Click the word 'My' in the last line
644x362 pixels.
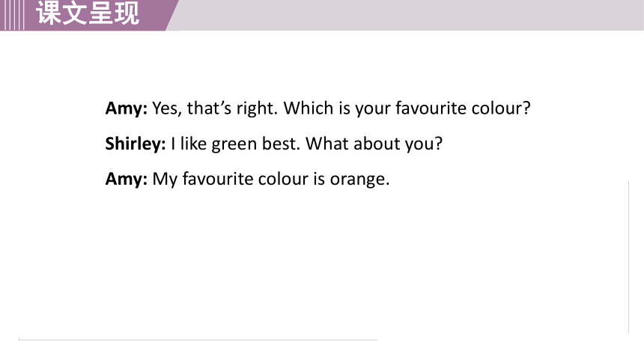(165, 180)
